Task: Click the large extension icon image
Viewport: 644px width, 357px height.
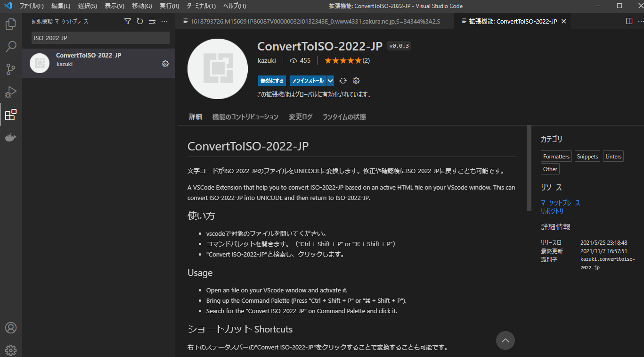Action: (218, 69)
